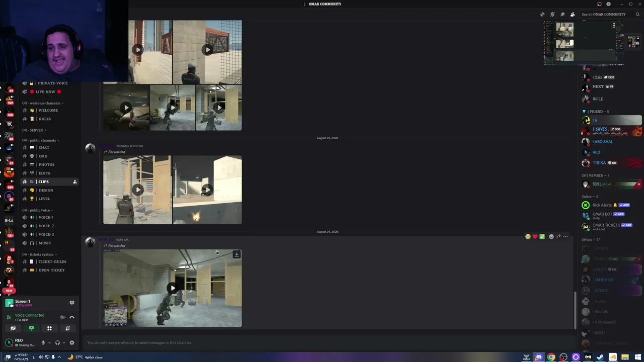Toggle noise suppression in voice panel
The height and width of the screenshot is (362, 644).
63,317
